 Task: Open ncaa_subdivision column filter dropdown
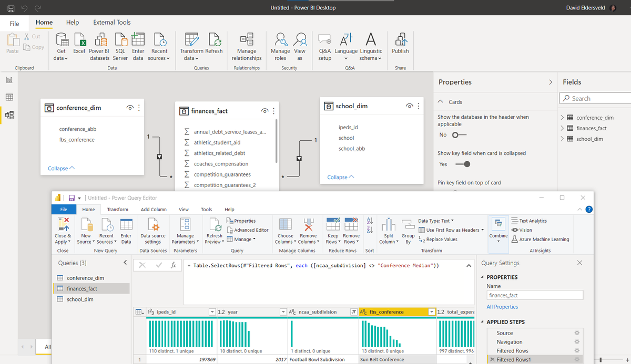pos(353,312)
